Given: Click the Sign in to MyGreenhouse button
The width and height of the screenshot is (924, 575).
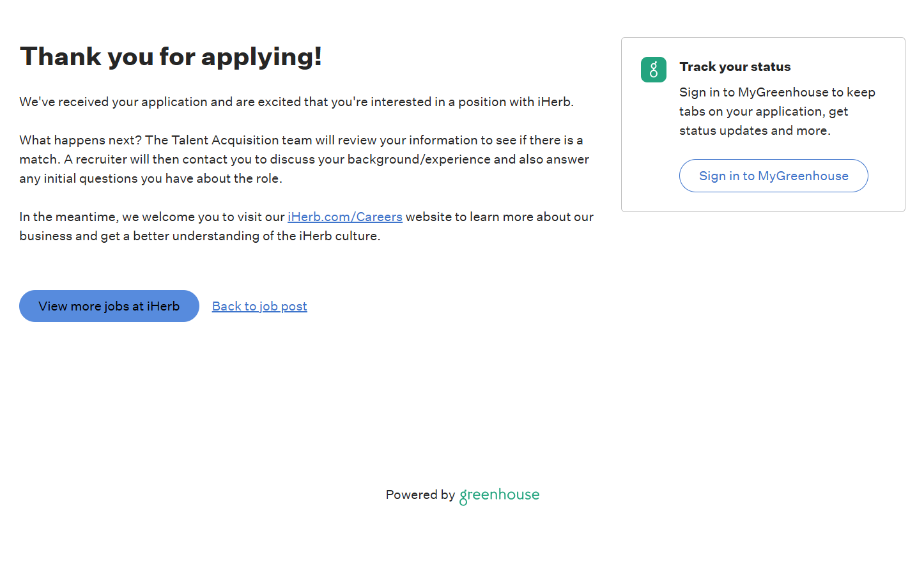Looking at the screenshot, I should coord(773,176).
